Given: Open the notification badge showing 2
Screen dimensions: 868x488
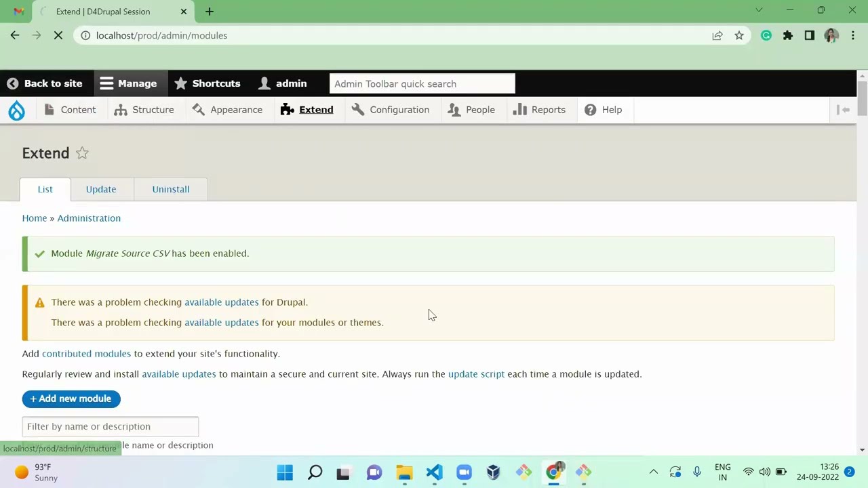Looking at the screenshot, I should 849,472.
